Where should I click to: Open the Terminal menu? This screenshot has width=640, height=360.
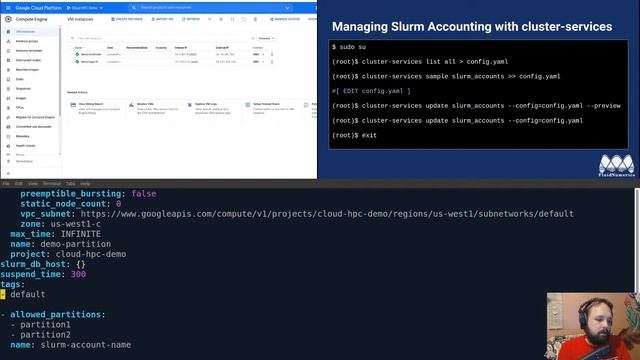pos(52,184)
